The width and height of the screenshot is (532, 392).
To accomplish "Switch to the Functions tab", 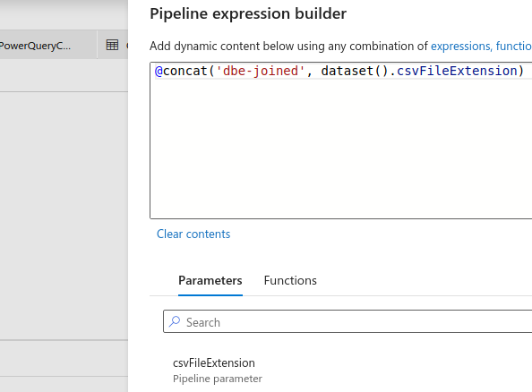I will coord(290,281).
